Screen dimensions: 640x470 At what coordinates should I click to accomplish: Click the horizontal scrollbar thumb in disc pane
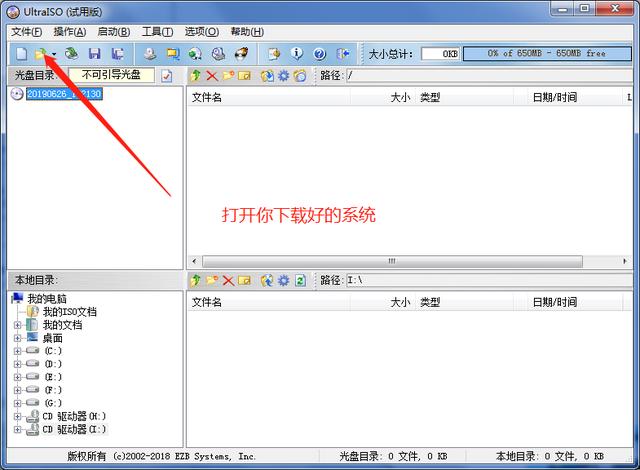pos(392,261)
